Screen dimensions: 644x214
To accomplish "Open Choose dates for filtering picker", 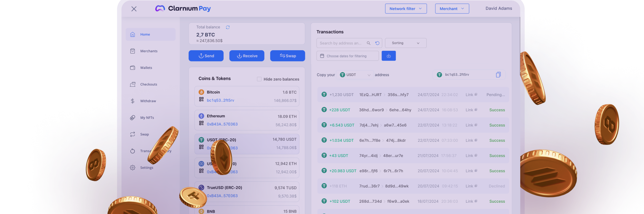I will pyautogui.click(x=348, y=56).
